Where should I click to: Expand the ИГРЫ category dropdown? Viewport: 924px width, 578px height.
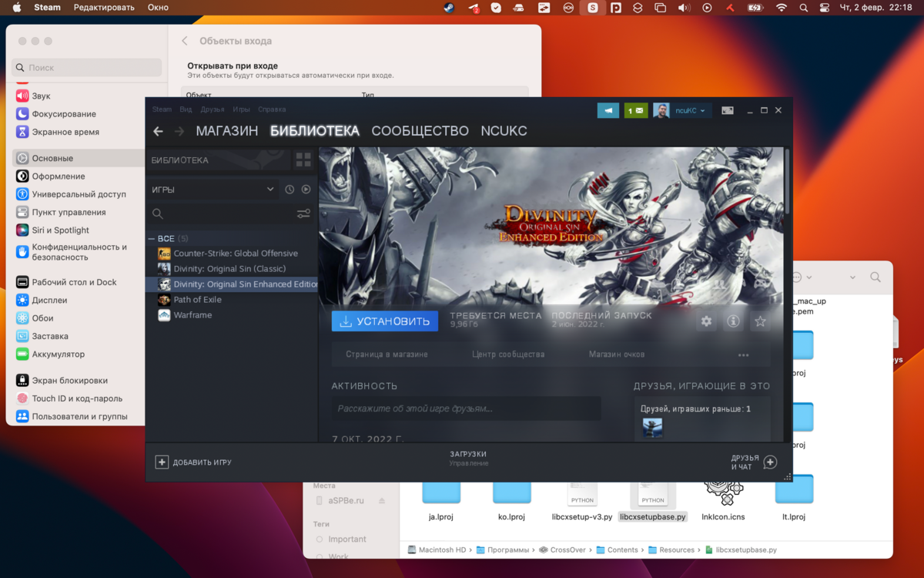pyautogui.click(x=211, y=190)
